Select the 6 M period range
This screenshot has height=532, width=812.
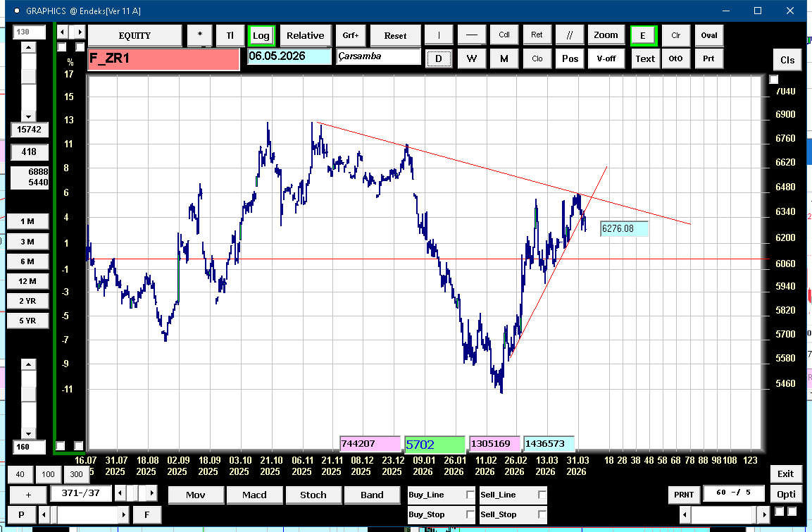[27, 261]
